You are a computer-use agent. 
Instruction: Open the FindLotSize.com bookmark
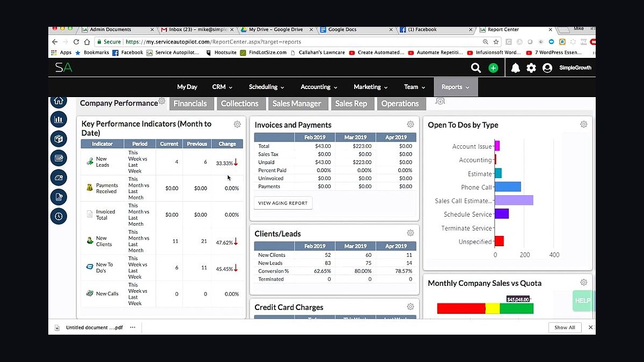262,53
